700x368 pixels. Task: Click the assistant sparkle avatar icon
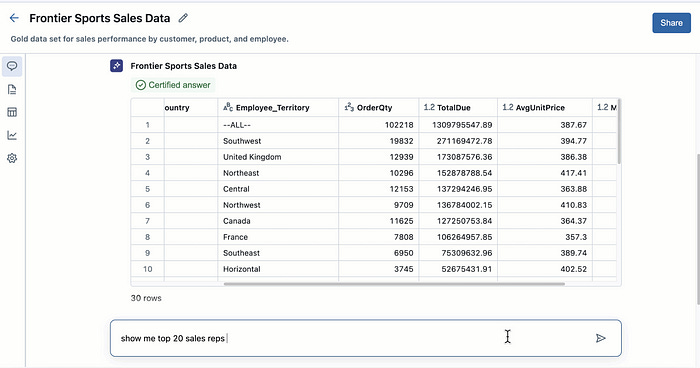pos(117,66)
